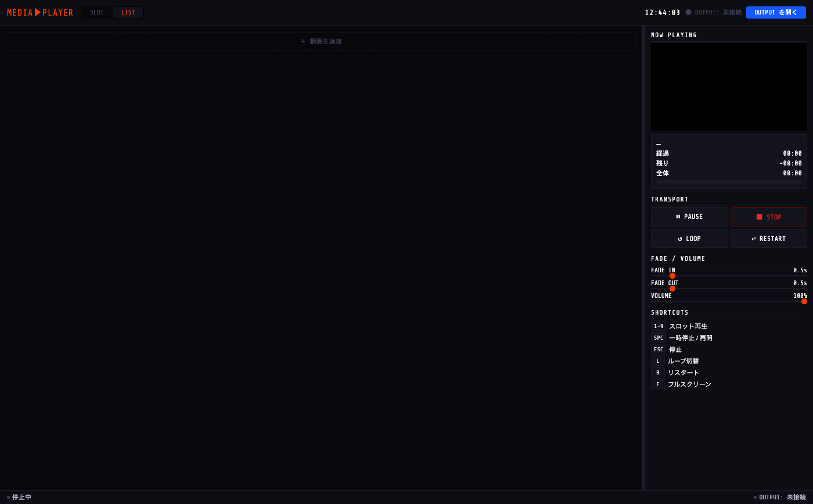Click the output connection status dot in header
Viewport: 813px width, 504px height.
(x=688, y=12)
